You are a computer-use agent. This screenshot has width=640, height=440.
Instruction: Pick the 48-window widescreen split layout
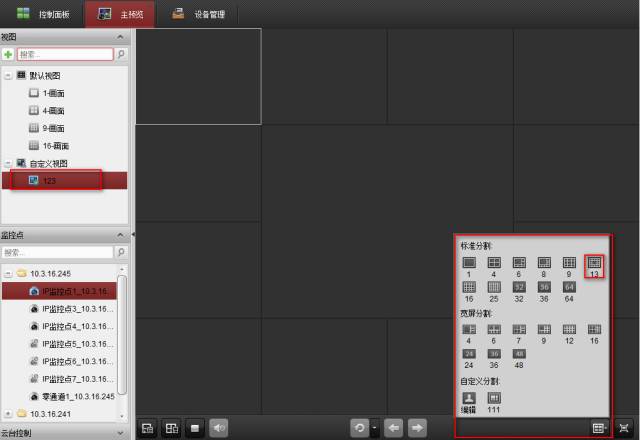tap(519, 354)
